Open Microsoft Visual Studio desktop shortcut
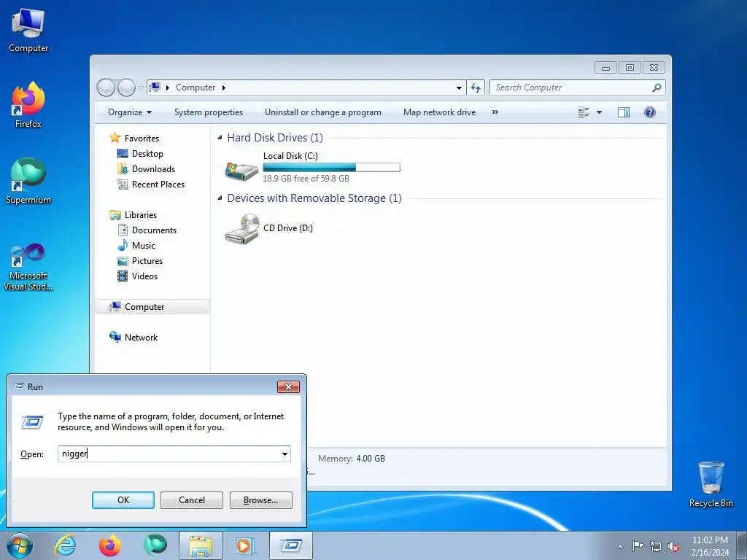The image size is (747, 560). tap(28, 267)
